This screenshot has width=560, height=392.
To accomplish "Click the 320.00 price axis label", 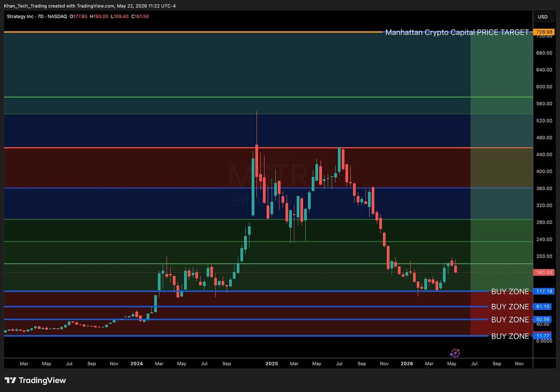I will click(x=544, y=205).
